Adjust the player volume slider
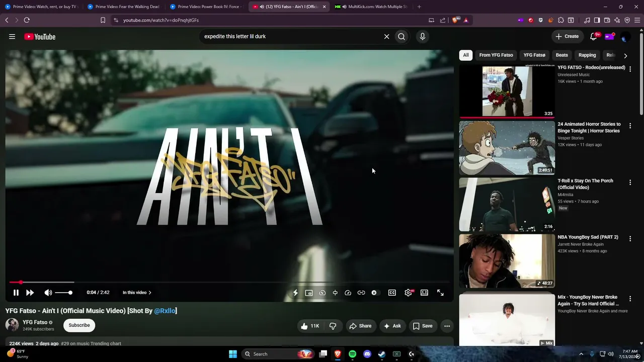Viewport: 644px width, 362px height. coord(64,293)
